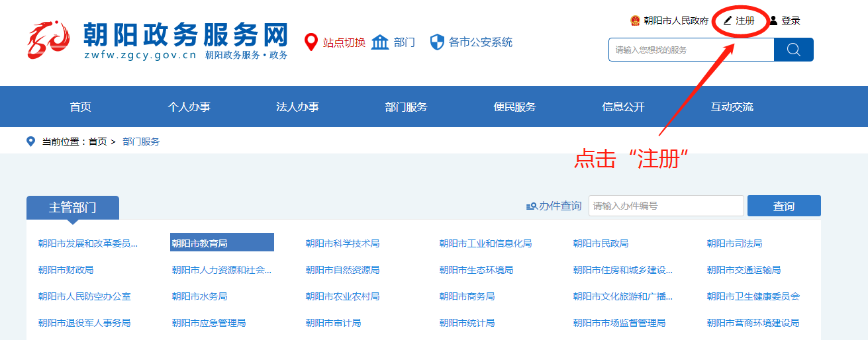
Task: Open the 便民服务 navigation item
Action: coord(515,107)
